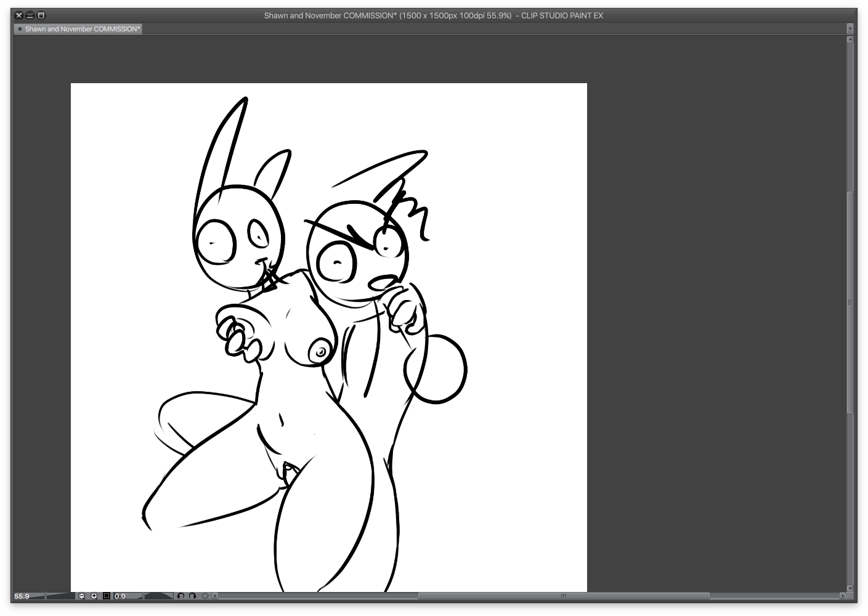868x616 pixels.
Task: Close the Clip Studio Paint window
Action: (x=18, y=15)
